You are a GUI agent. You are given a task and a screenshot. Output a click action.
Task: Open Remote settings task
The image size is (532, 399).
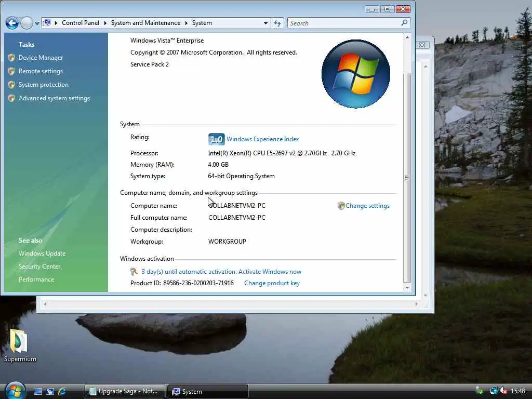coord(41,71)
